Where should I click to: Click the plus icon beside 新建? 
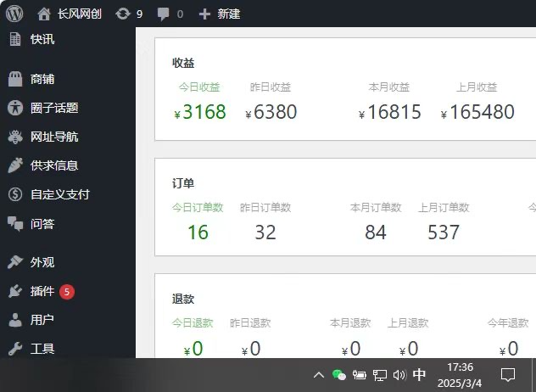(x=204, y=14)
